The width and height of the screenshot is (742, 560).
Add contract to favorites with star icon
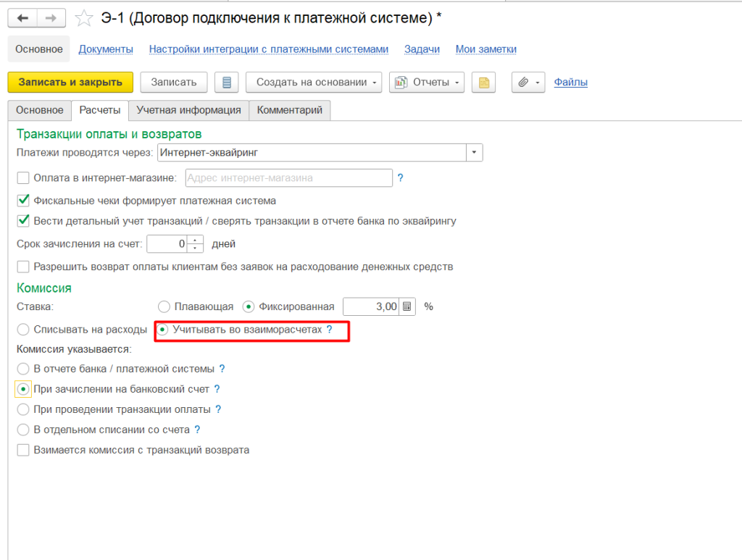[x=85, y=18]
